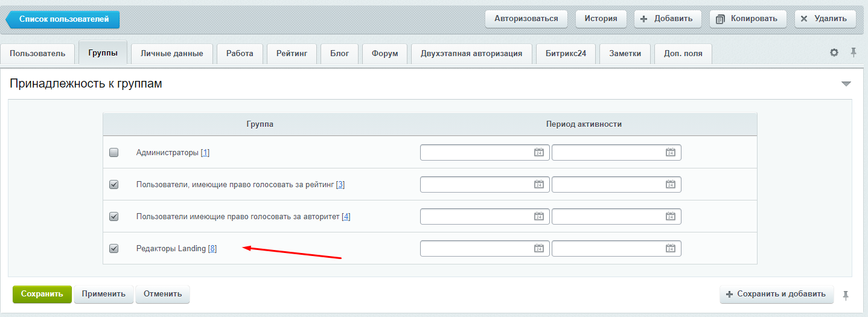
Task: Uncheck group voting for рейтинг
Action: (114, 185)
